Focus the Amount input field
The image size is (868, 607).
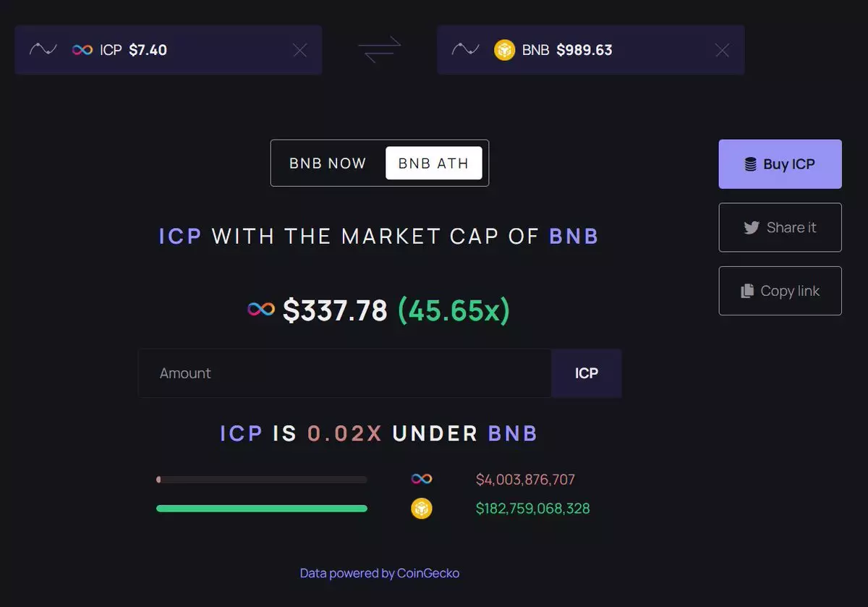click(x=344, y=373)
